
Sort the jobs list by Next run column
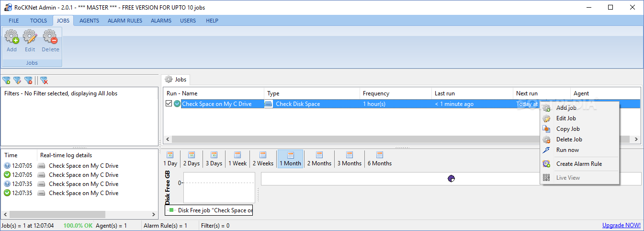point(542,93)
